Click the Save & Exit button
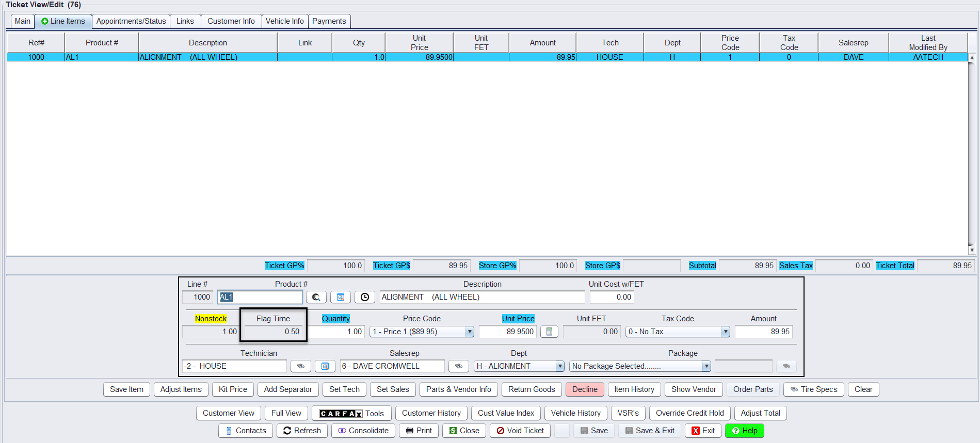This screenshot has height=443, width=980. (649, 431)
